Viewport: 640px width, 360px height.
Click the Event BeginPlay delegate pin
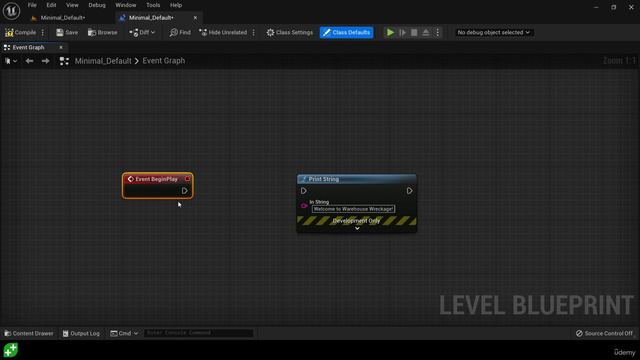[x=187, y=179]
